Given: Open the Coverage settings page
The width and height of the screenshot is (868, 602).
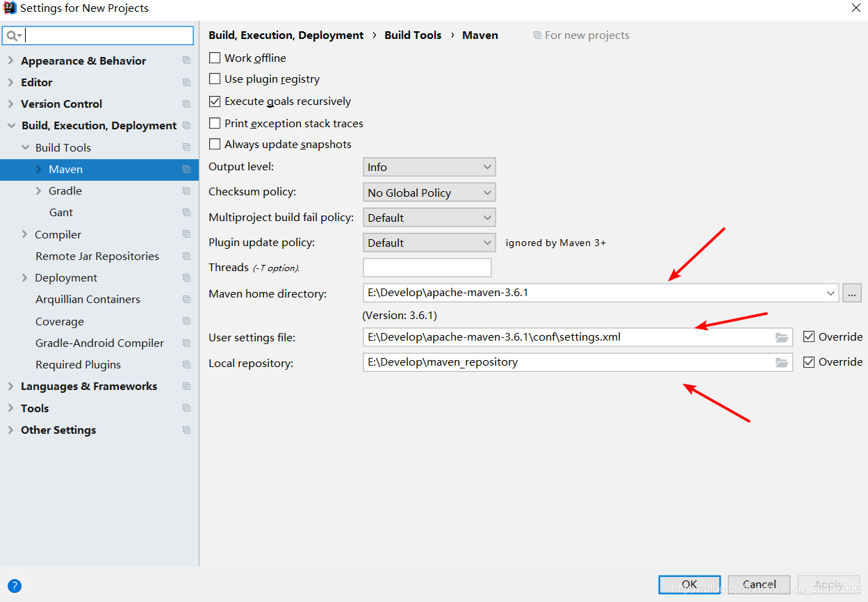Looking at the screenshot, I should [60, 322].
